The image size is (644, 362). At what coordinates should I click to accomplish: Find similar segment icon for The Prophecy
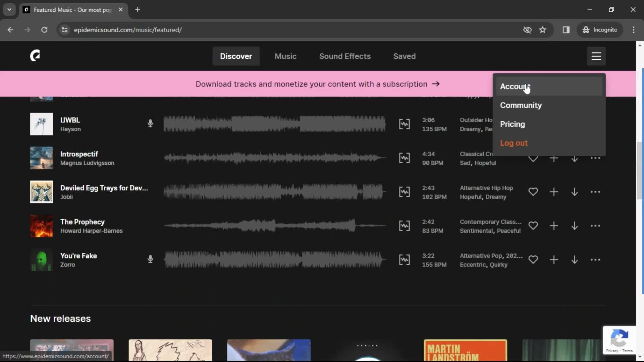click(x=404, y=226)
